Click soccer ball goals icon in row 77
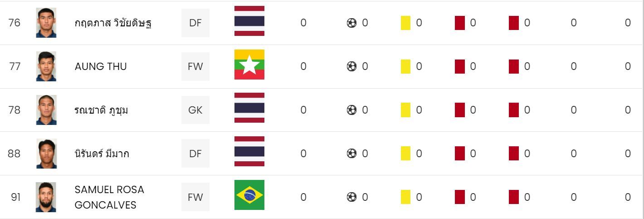Screen dimensions: 644x219 point(351,66)
